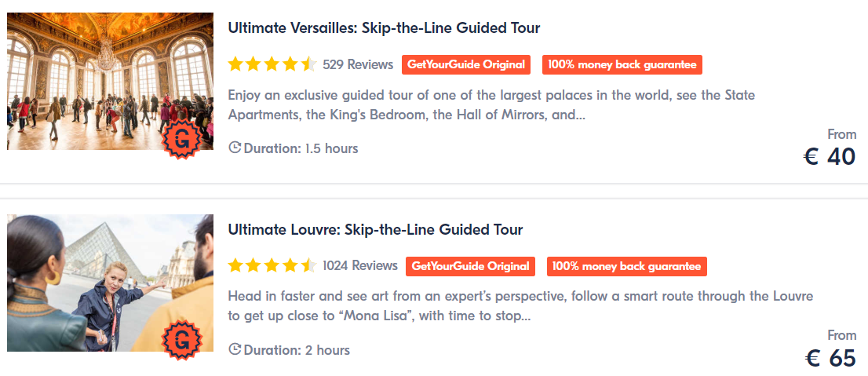Open the Hall of Mirrors thumbnail image
The width and height of the screenshot is (868, 376).
click(110, 81)
